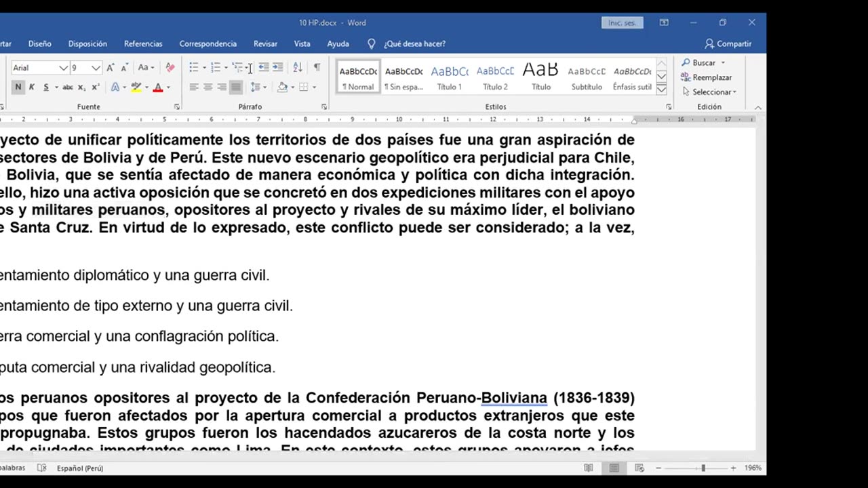Click the Reemplazar button
This screenshot has height=488, width=868.
(707, 77)
